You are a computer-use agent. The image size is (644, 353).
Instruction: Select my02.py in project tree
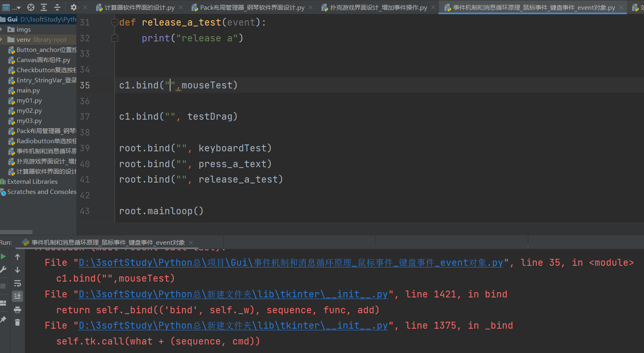tap(25, 110)
